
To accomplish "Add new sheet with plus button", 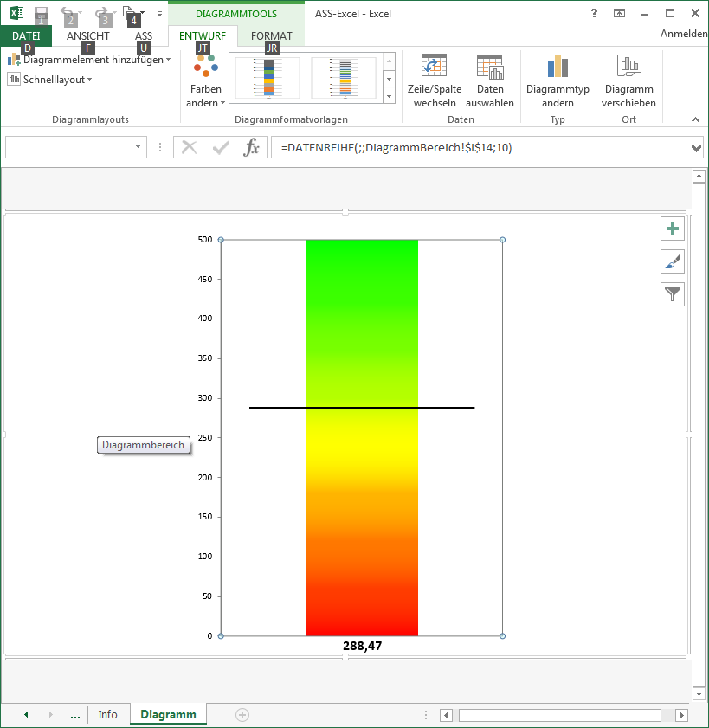I will [242, 715].
